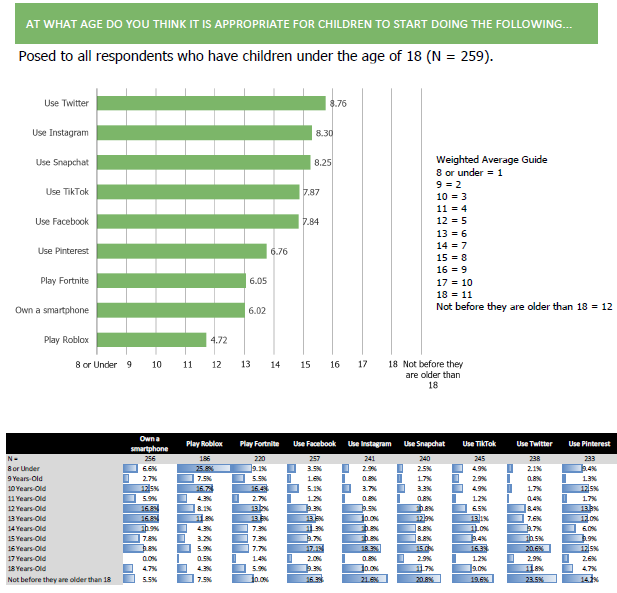Click the 20.6% Use Twitter cell
Viewport: 617px width, 593px height.
coord(534,549)
